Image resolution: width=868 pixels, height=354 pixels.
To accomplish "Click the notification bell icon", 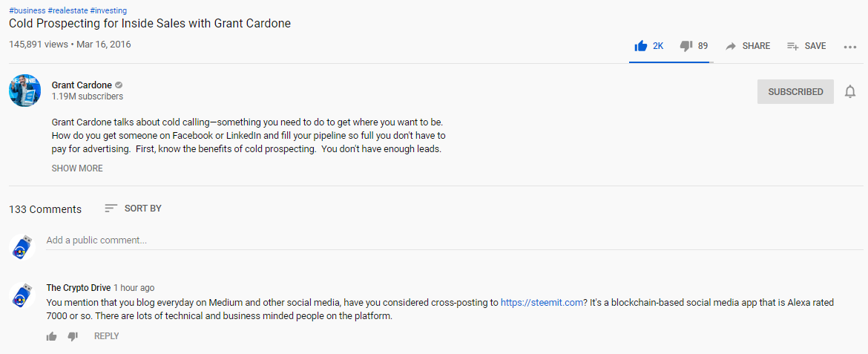I will (x=850, y=92).
